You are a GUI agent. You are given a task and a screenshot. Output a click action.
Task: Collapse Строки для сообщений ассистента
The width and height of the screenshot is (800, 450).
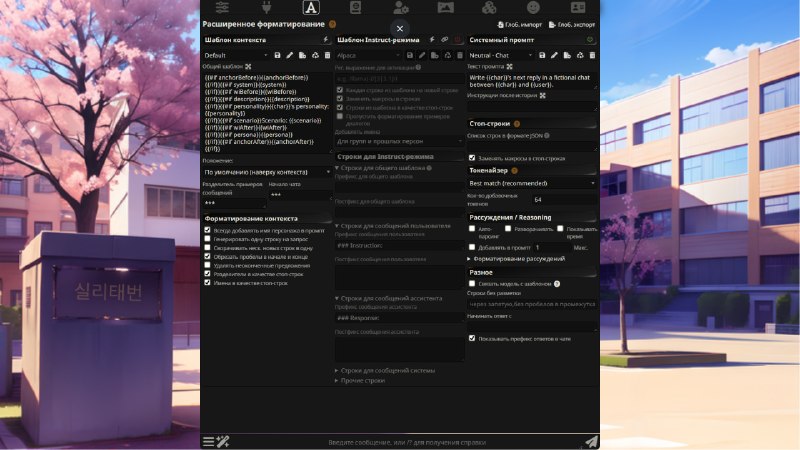click(x=389, y=298)
